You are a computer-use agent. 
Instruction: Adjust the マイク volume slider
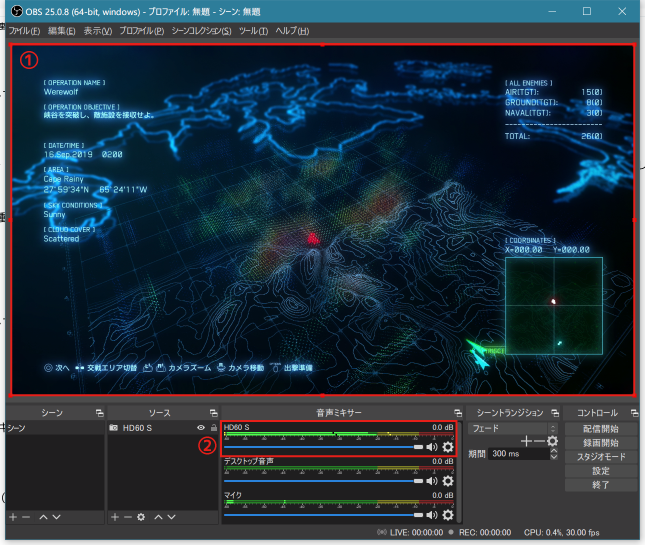[323, 515]
